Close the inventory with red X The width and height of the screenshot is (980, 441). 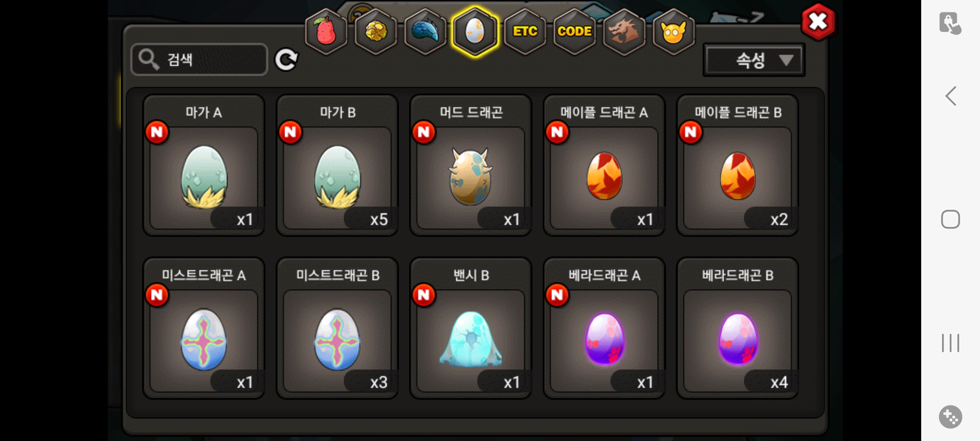click(818, 22)
